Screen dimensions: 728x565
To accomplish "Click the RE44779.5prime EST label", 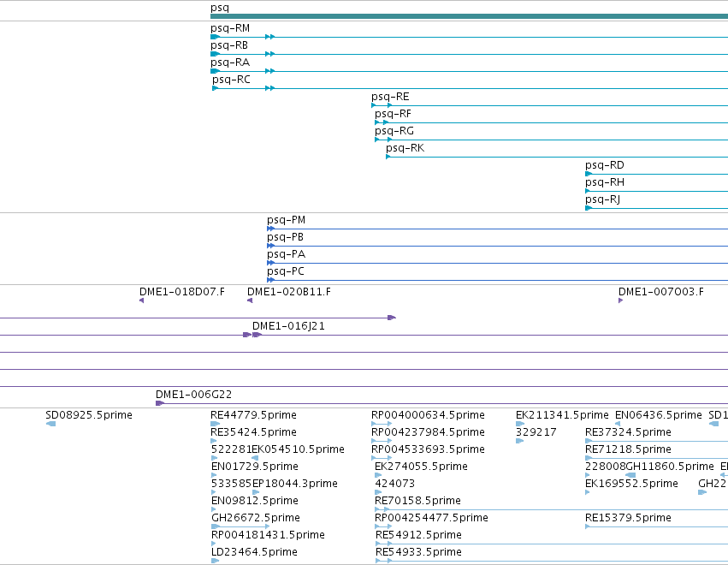I will [x=253, y=415].
